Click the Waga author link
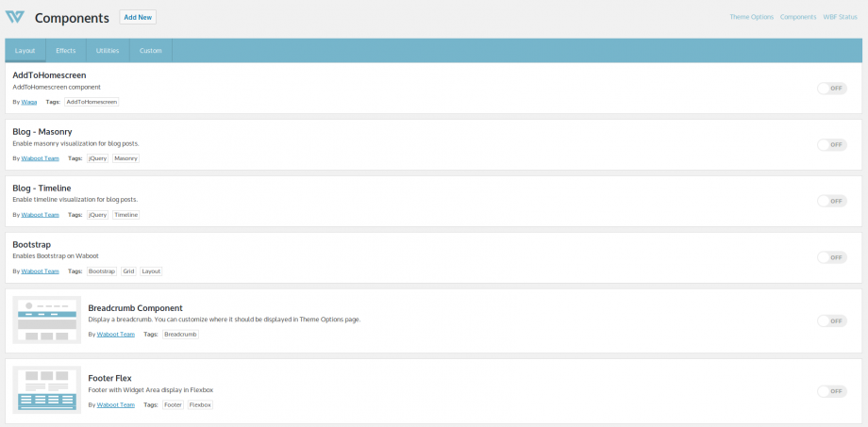This screenshot has height=427, width=868. [29, 102]
